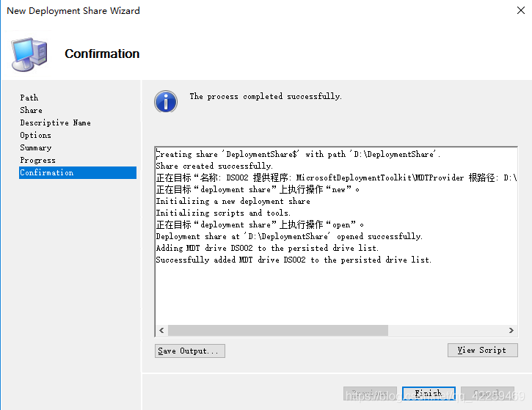This screenshot has height=410, width=532.
Task: Open the View Script button
Action: tap(481, 350)
